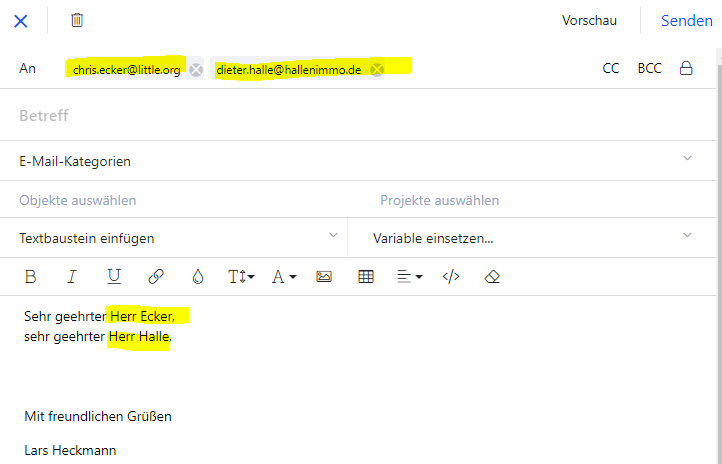Remove recipient chris.ecker@little.org

tap(196, 70)
